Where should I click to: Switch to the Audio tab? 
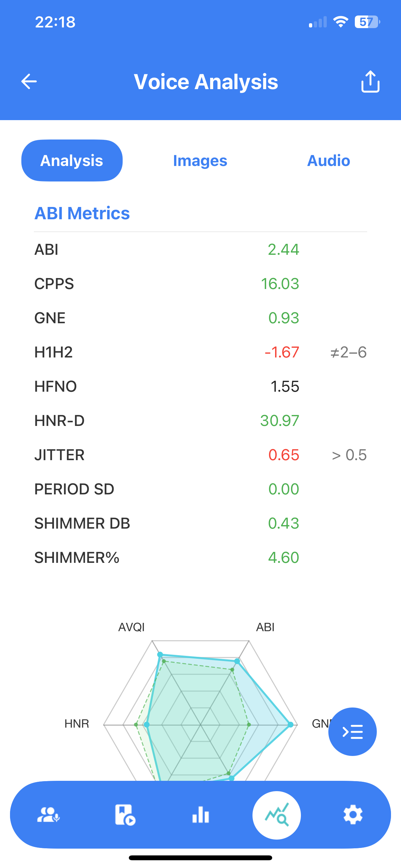[329, 160]
